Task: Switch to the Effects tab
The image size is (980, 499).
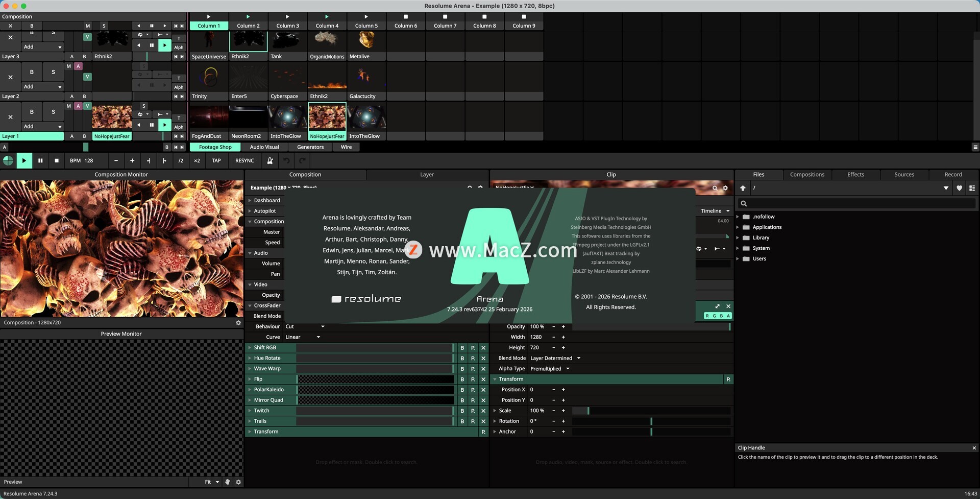Action: pos(855,175)
